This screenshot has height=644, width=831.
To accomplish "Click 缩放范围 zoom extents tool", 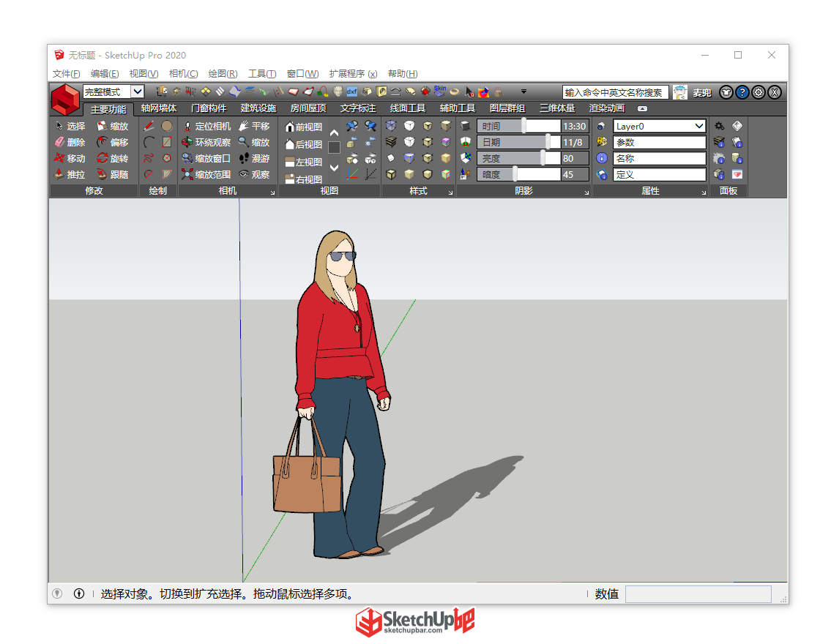I will point(206,174).
